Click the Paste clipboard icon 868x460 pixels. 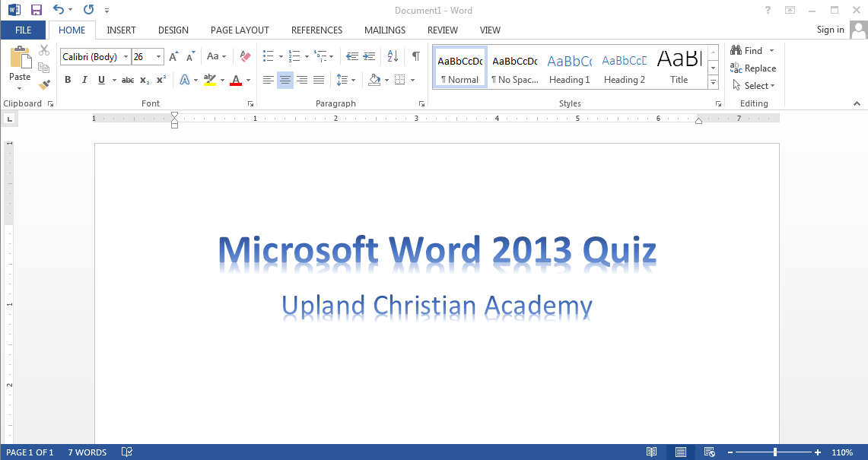point(20,57)
